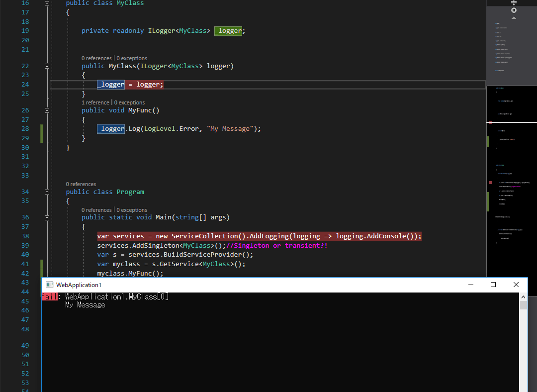The image size is (537, 392).
Task: Select the highlighted _logger token on line 24
Action: 111,84
